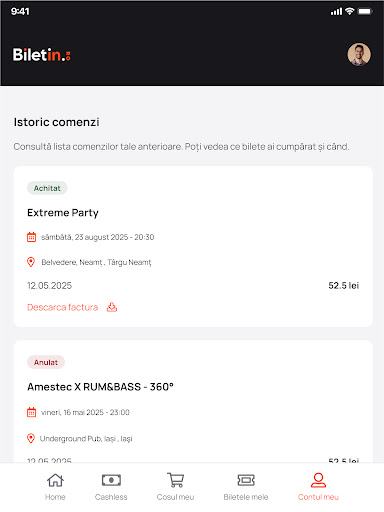Open the Amestec X RUM&BASS order title

(100, 387)
